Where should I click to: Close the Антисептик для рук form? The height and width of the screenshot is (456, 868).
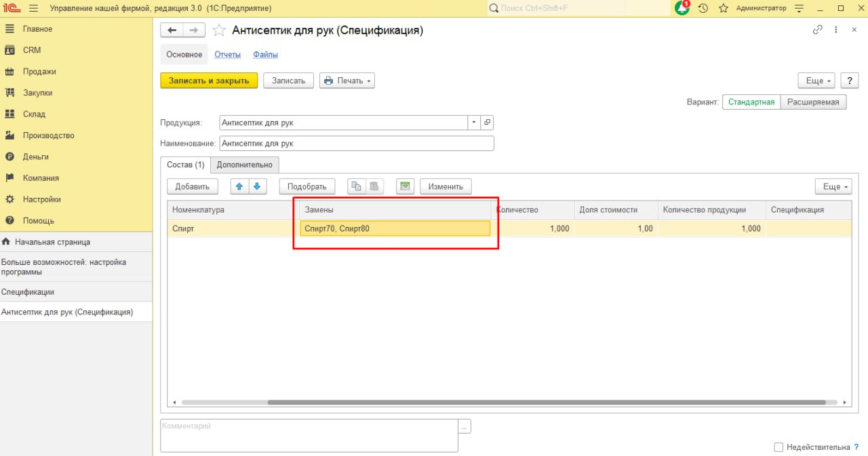point(854,30)
